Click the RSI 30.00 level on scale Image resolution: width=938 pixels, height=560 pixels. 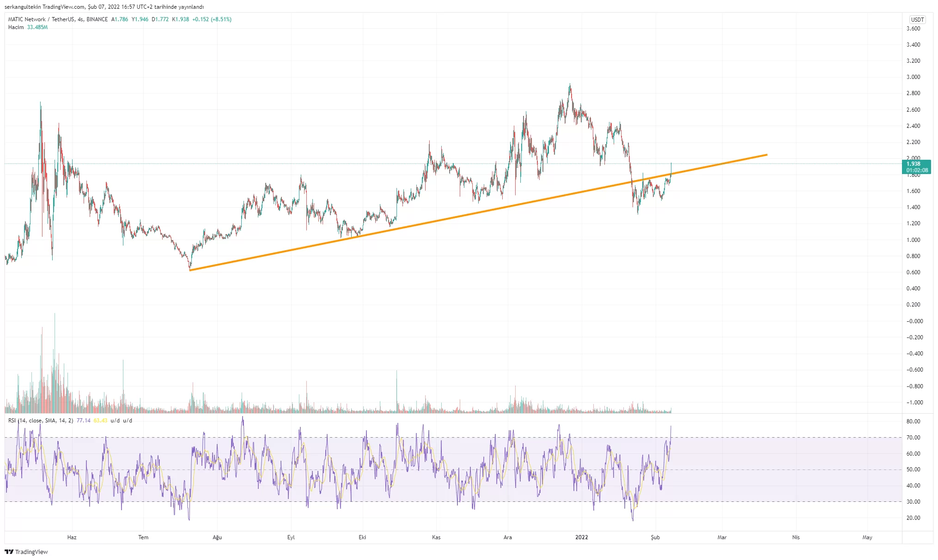click(x=913, y=501)
